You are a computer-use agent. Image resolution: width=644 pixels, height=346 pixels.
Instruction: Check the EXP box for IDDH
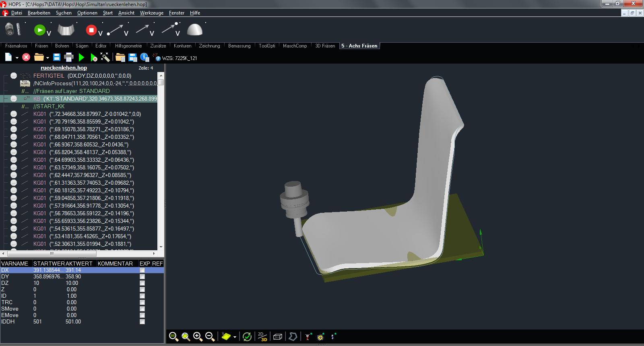point(142,322)
